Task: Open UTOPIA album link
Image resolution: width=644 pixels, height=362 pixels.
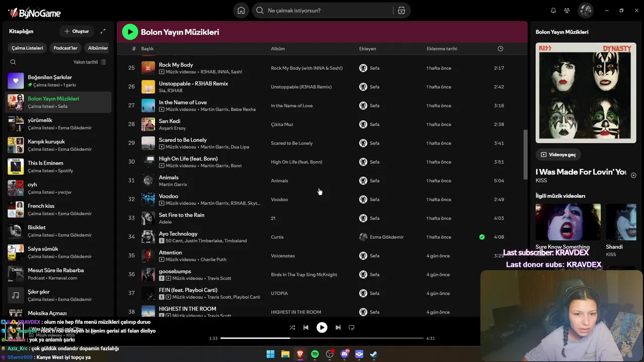Action: [279, 293]
